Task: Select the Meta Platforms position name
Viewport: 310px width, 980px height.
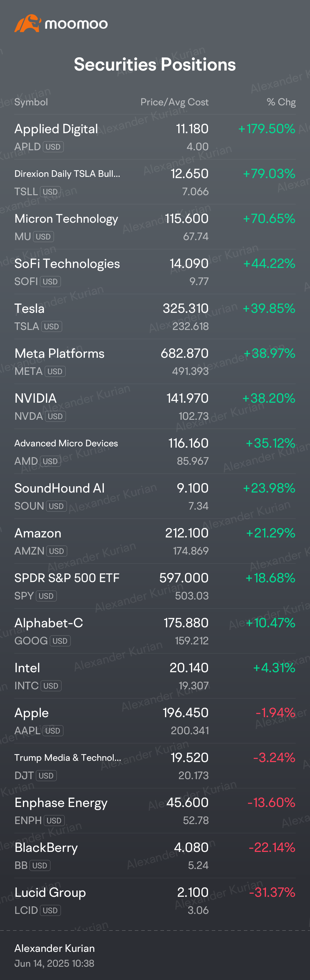Action: click(60, 353)
